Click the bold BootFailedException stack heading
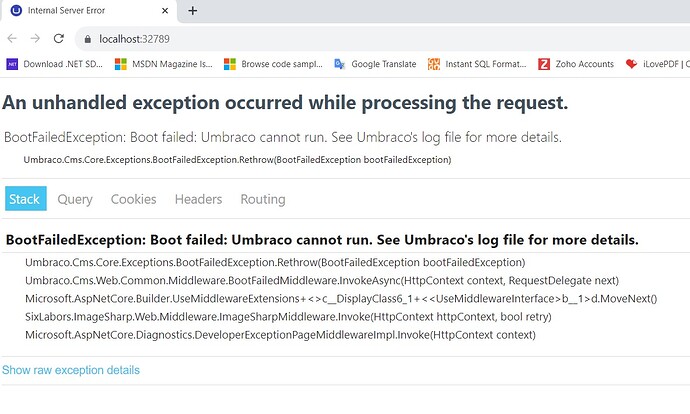This screenshot has width=690, height=414. click(x=322, y=240)
